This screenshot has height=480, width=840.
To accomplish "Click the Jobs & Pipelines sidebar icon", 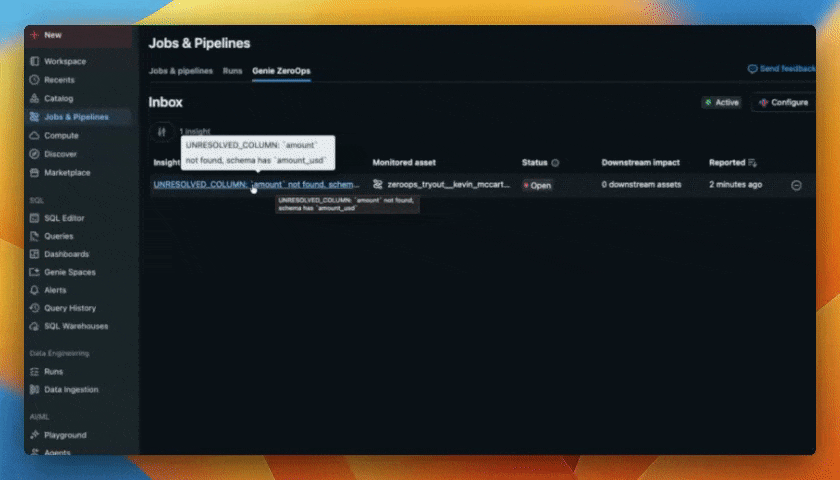I will pyautogui.click(x=35, y=117).
